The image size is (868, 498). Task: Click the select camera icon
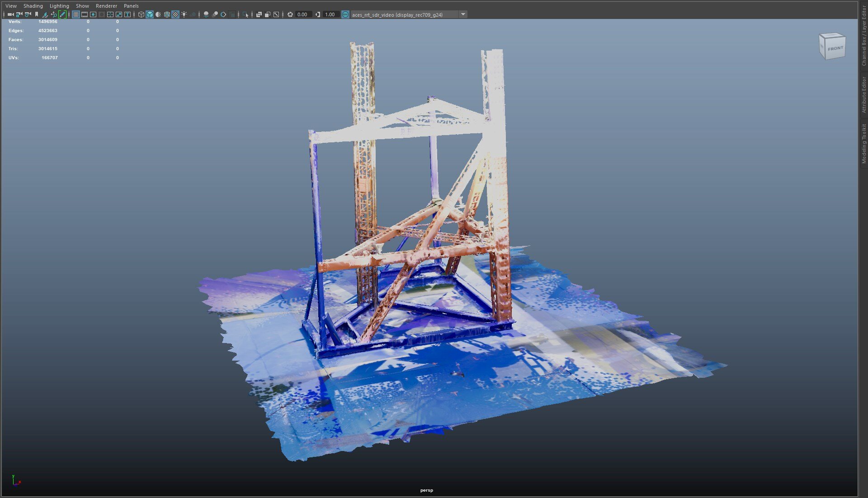(x=10, y=14)
